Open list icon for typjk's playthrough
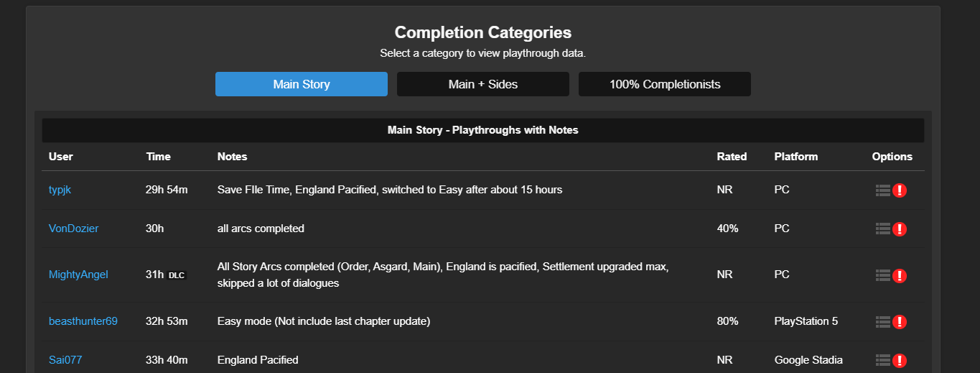Viewport: 980px width, 373px height. 883,190
